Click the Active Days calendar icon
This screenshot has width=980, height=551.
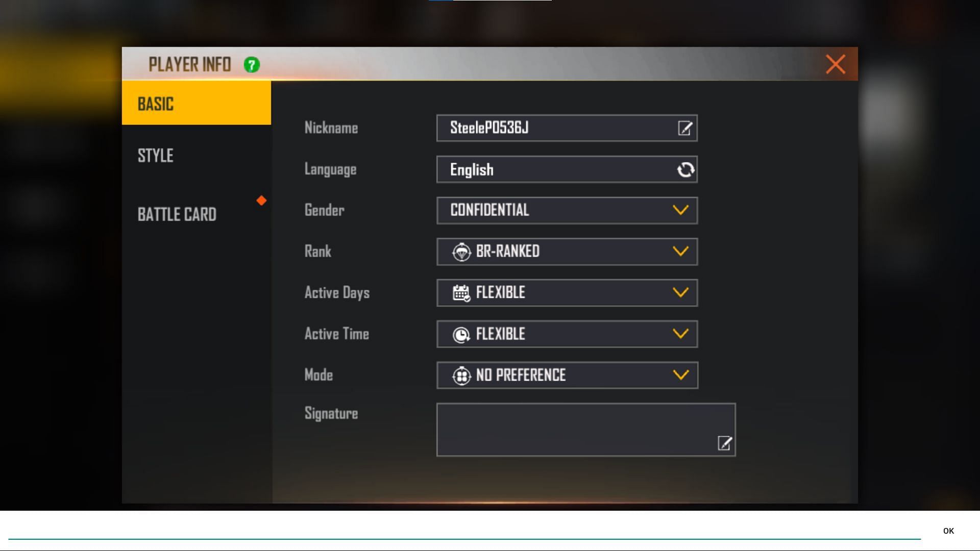click(461, 293)
